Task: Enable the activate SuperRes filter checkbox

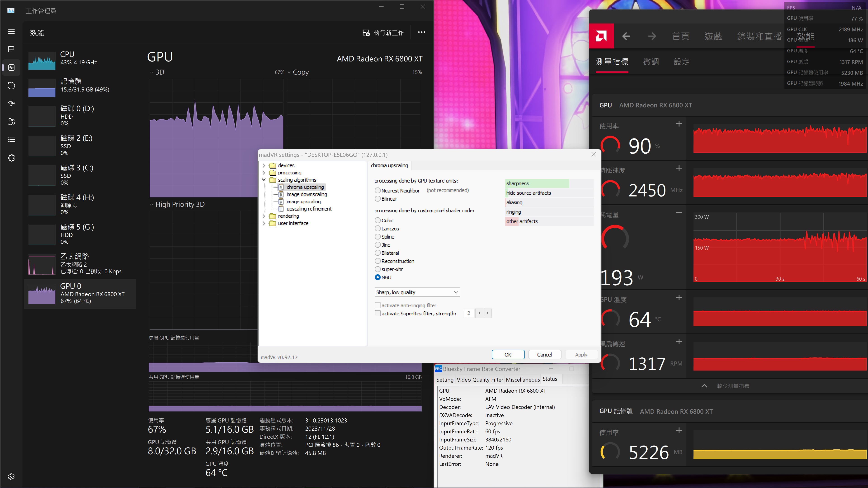Action: 378,314
